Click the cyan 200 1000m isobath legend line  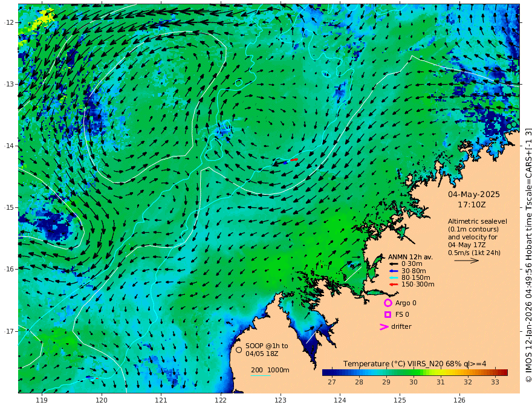coord(260,375)
